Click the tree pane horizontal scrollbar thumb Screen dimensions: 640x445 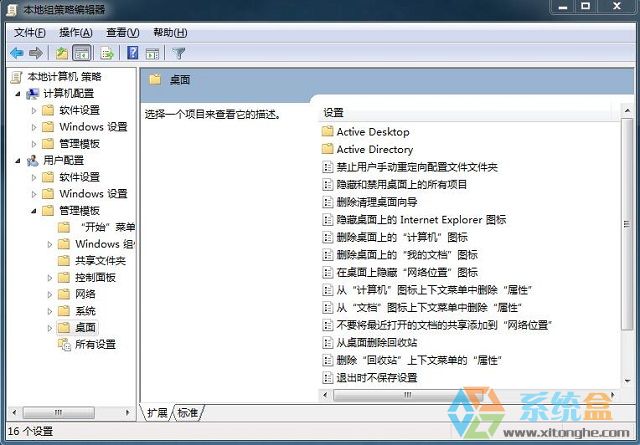point(59,412)
